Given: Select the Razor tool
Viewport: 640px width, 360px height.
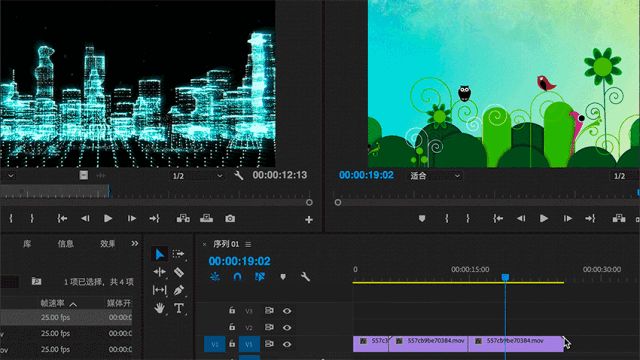Looking at the screenshot, I should point(179,272).
